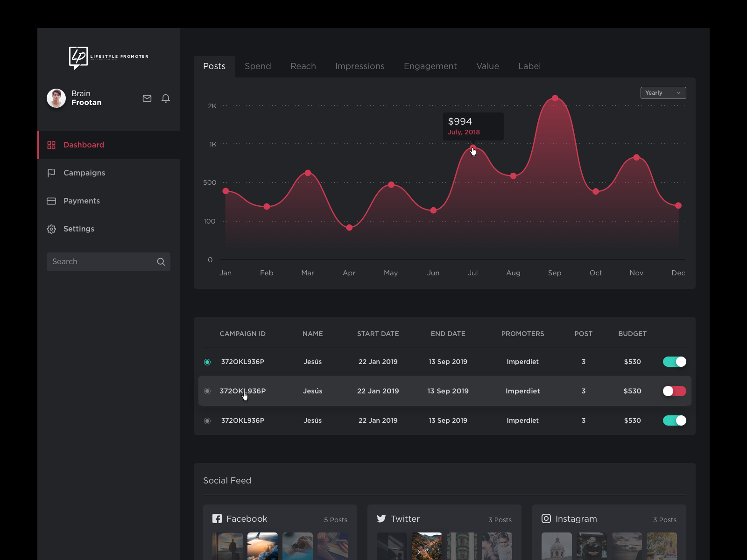Click the Facebook icon in Social Feed
This screenshot has height=560, width=747.
(x=217, y=518)
